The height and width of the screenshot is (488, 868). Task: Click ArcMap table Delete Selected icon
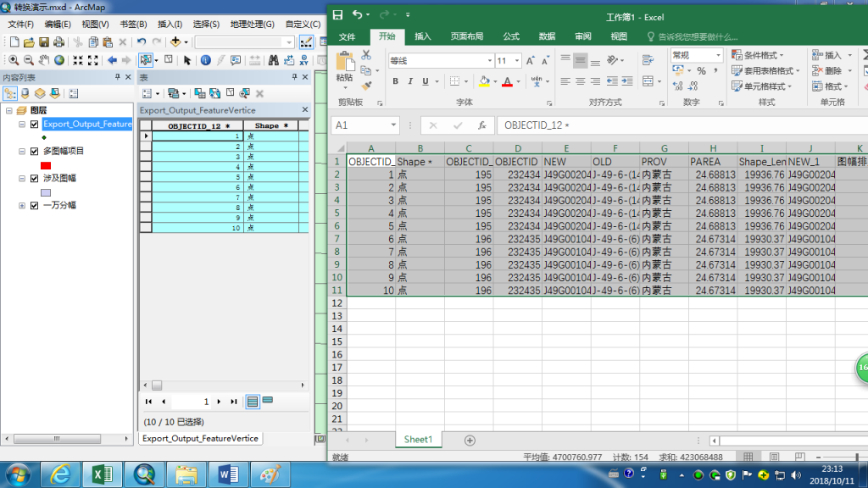pyautogui.click(x=259, y=93)
